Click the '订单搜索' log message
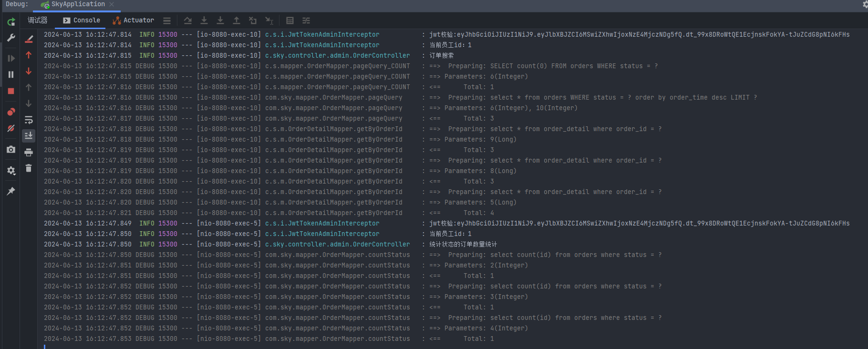The image size is (868, 349). [x=442, y=55]
